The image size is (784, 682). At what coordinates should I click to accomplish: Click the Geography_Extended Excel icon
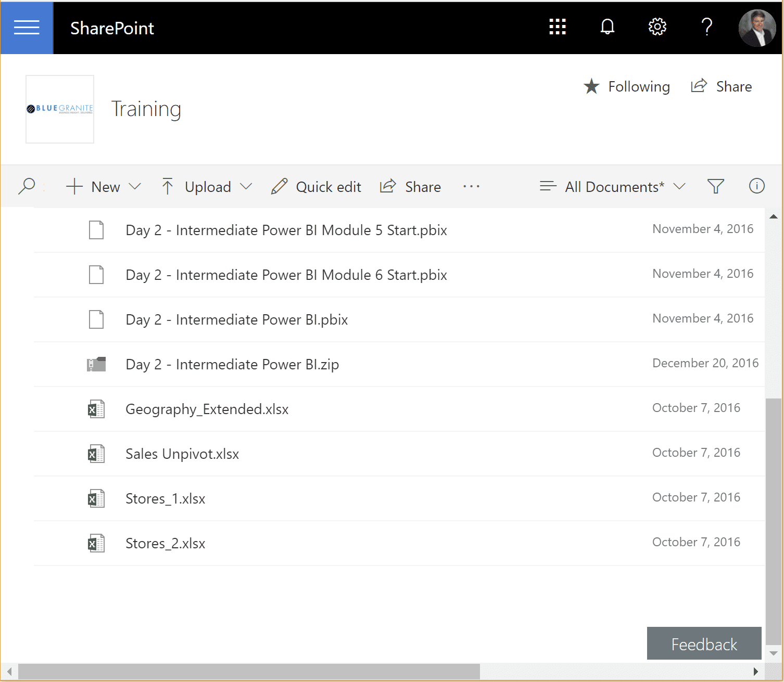click(x=96, y=409)
